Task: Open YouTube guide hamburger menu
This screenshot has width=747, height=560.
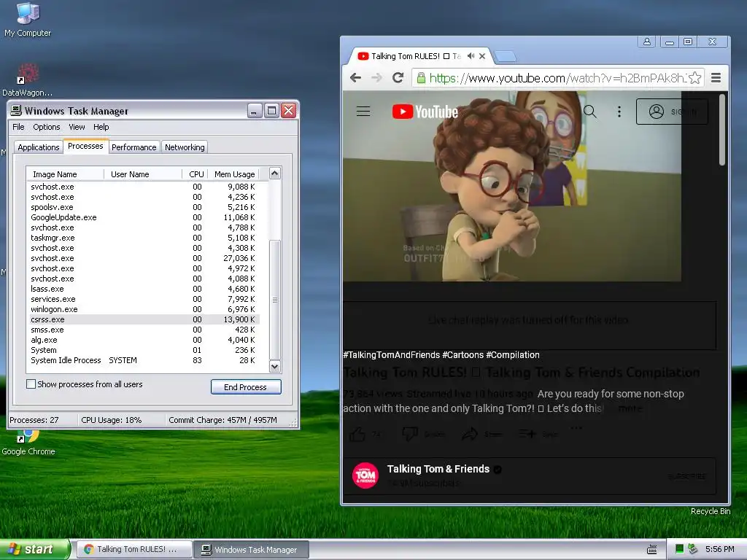Action: coord(363,112)
